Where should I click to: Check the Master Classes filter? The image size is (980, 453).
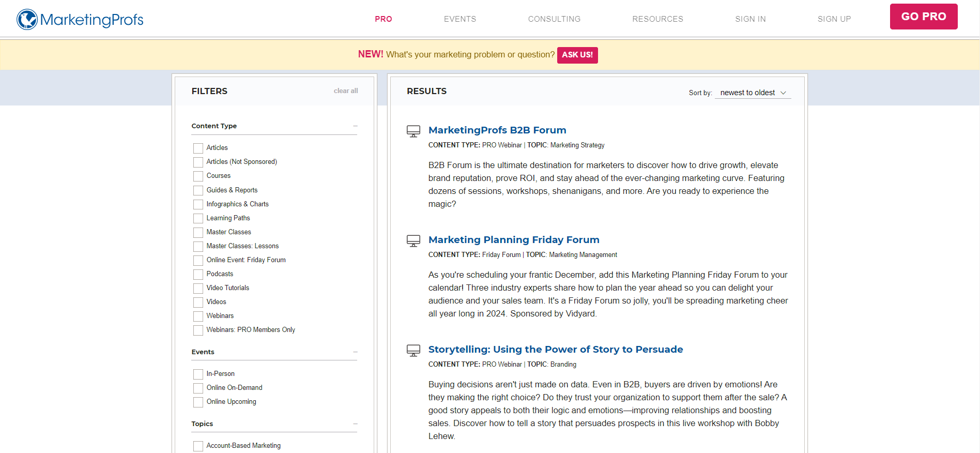pos(198,233)
